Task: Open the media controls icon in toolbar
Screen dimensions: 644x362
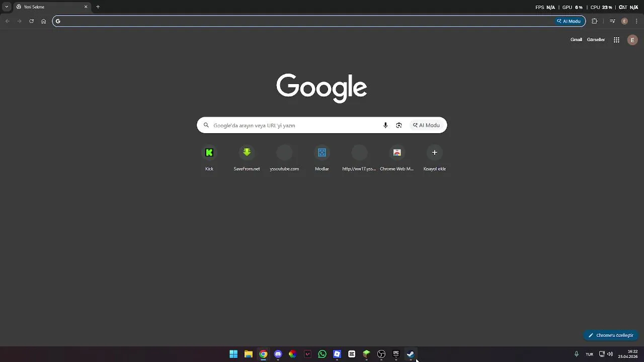Action: pyautogui.click(x=612, y=21)
